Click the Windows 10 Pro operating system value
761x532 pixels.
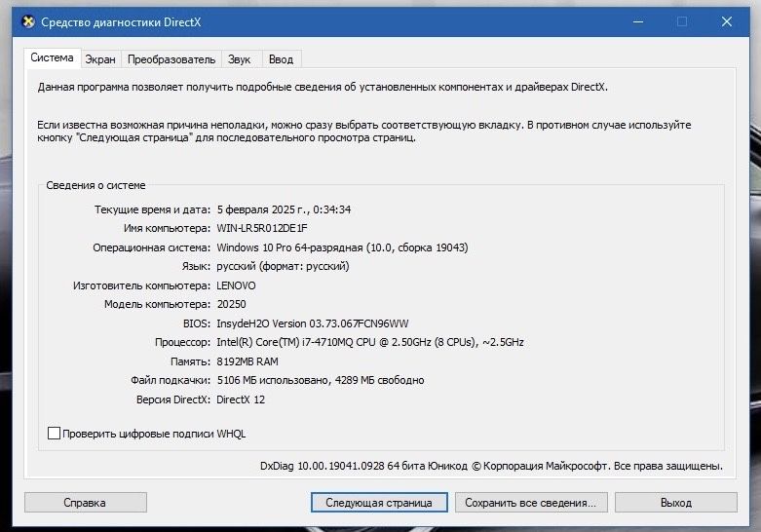342,247
